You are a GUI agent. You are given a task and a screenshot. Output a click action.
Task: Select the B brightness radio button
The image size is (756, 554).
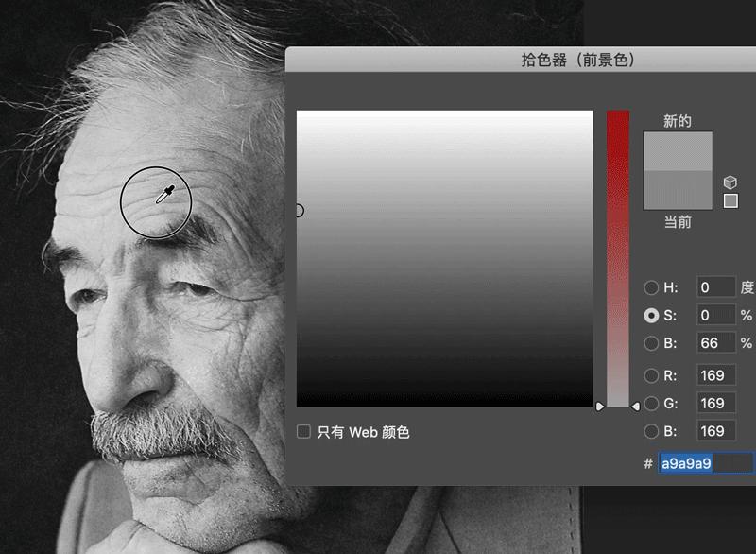[x=651, y=342]
